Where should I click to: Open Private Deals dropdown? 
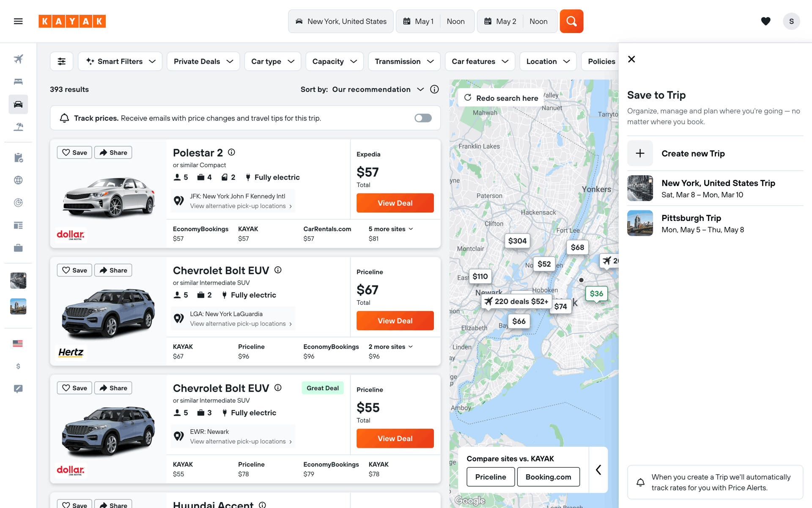click(203, 61)
